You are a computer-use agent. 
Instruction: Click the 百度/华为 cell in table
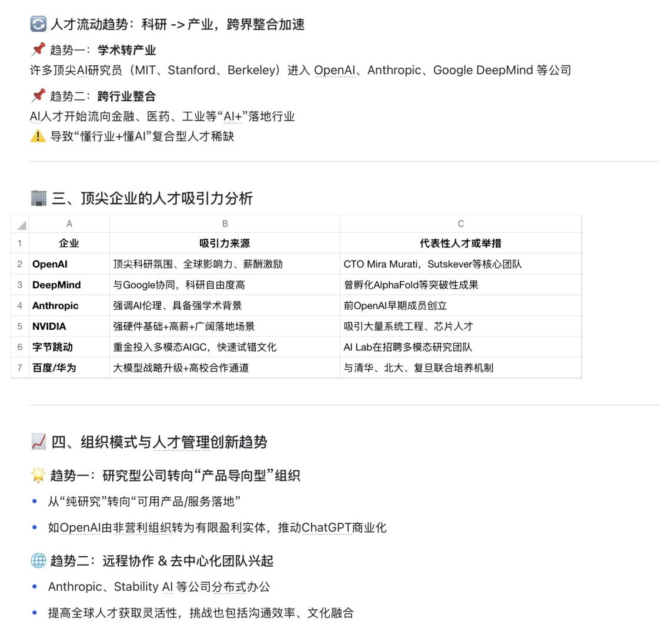click(x=69, y=367)
